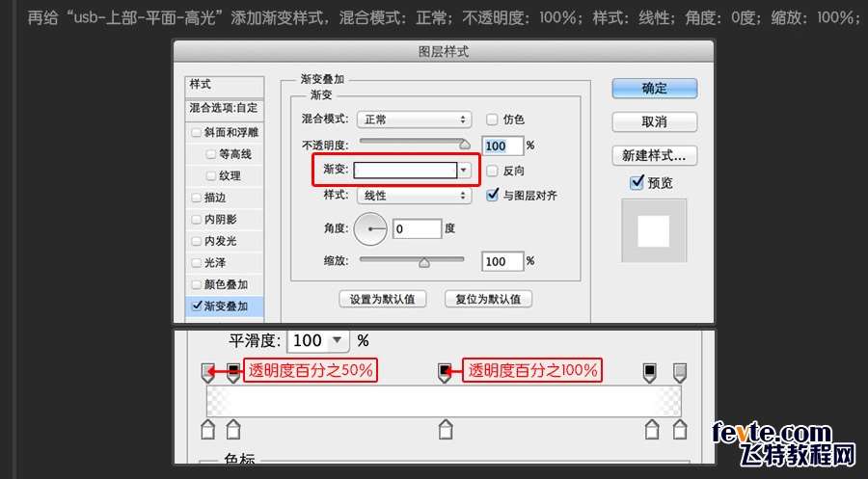Enable 内阴影 style checkbox
The height and width of the screenshot is (479, 868).
coord(197,220)
